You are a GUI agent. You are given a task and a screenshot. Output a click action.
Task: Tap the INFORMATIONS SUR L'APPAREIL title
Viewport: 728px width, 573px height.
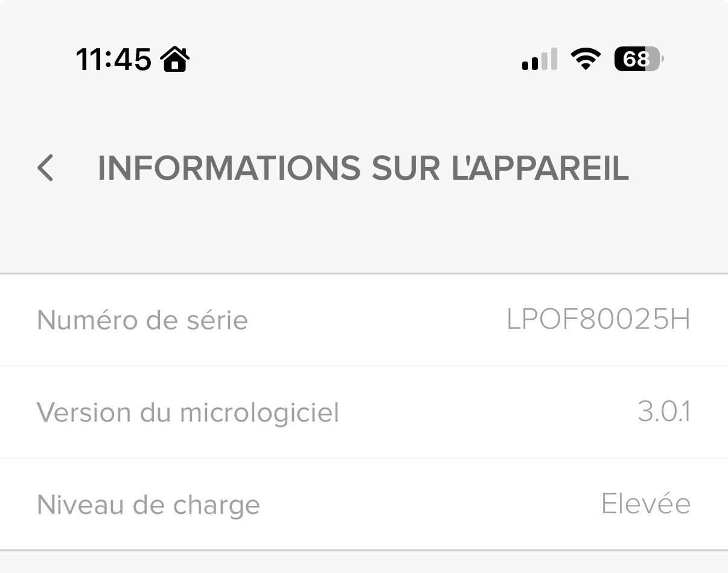pos(363,168)
